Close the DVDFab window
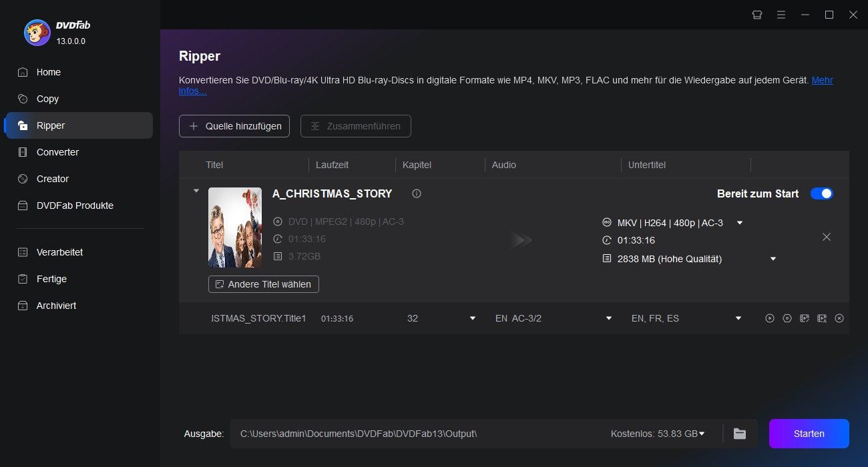Screen dimensions: 868x467 (x=853, y=15)
